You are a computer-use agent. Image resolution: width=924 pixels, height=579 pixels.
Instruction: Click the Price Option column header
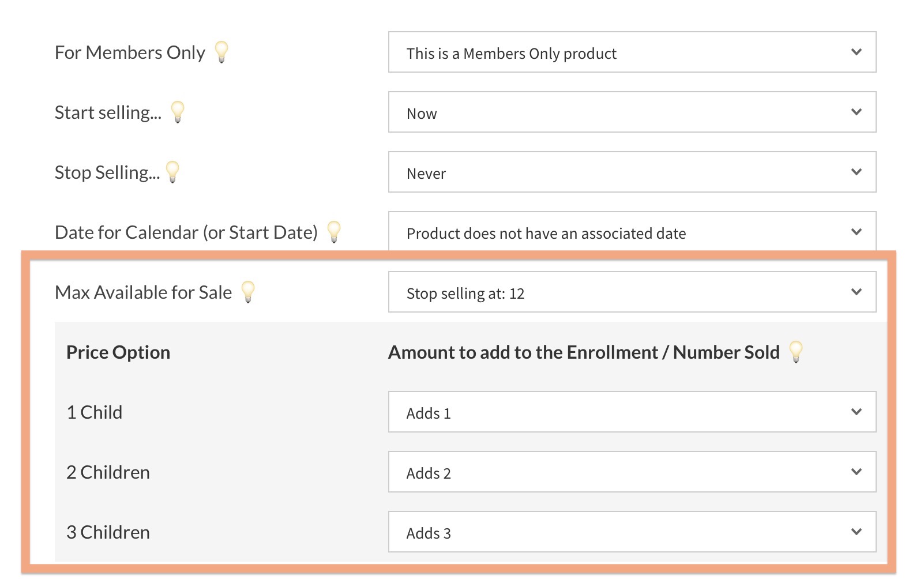point(118,352)
